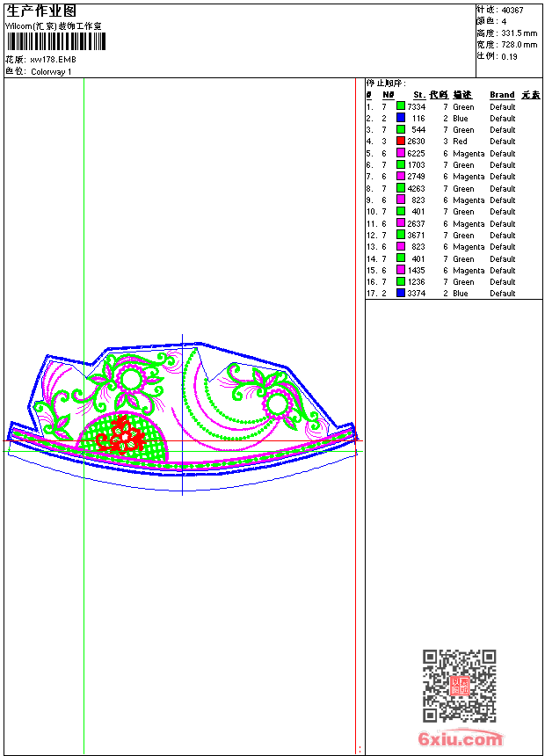Click the magenta swatch in stop row 9
This screenshot has height=756, width=545.
tap(401, 200)
